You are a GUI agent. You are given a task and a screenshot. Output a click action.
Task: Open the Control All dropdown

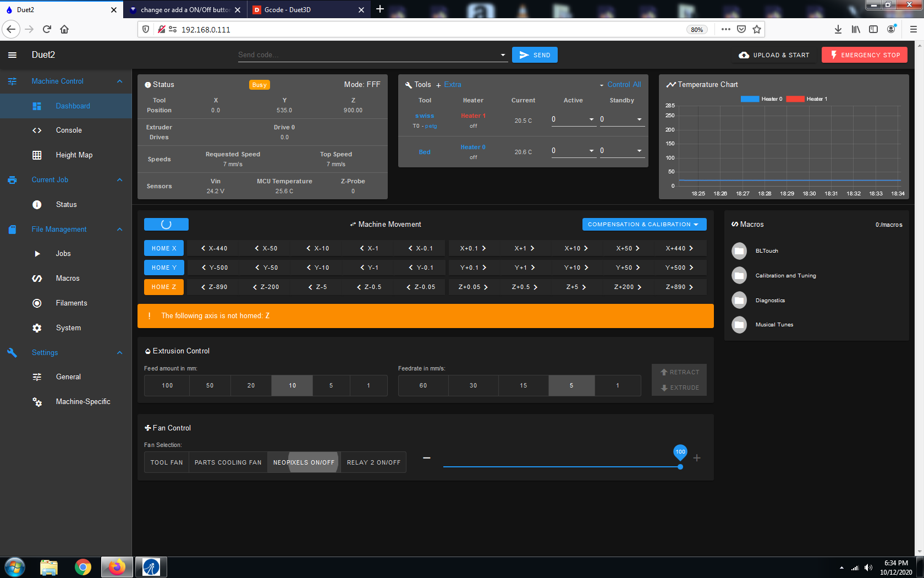click(x=620, y=85)
